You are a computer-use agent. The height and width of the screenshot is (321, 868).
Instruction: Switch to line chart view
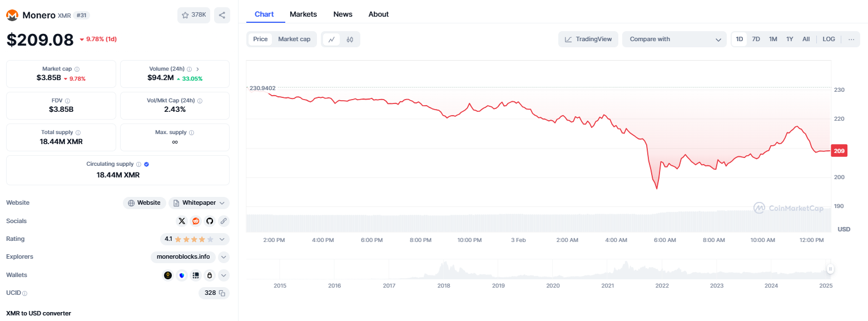[x=331, y=39]
